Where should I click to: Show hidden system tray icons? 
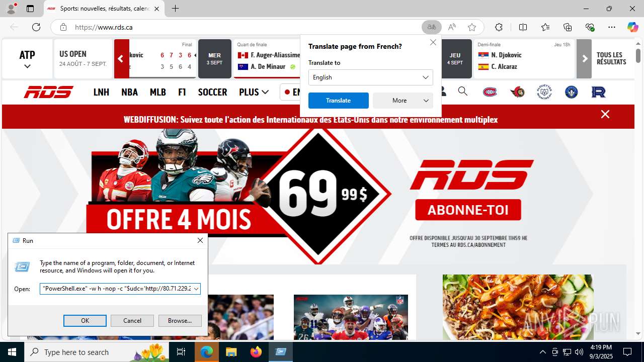542,352
